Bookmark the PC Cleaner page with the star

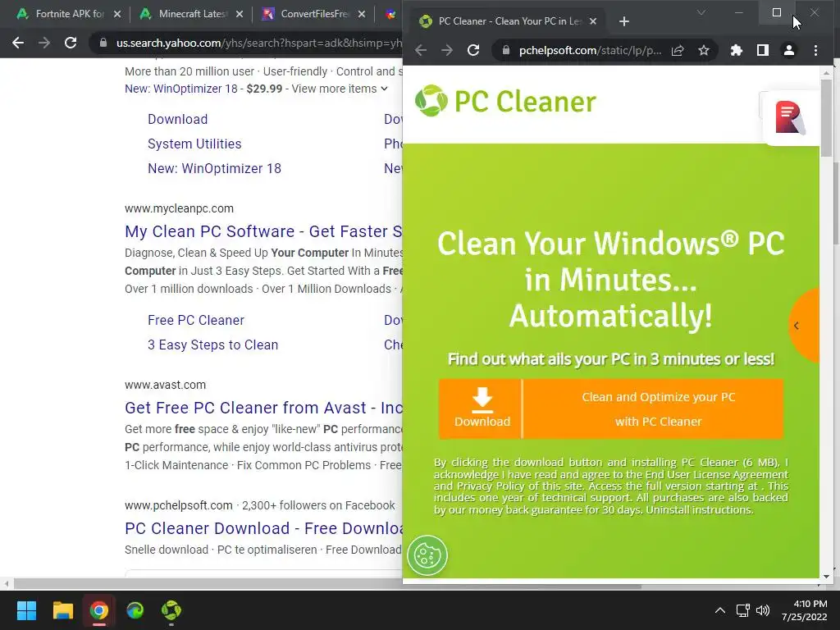[703, 50]
